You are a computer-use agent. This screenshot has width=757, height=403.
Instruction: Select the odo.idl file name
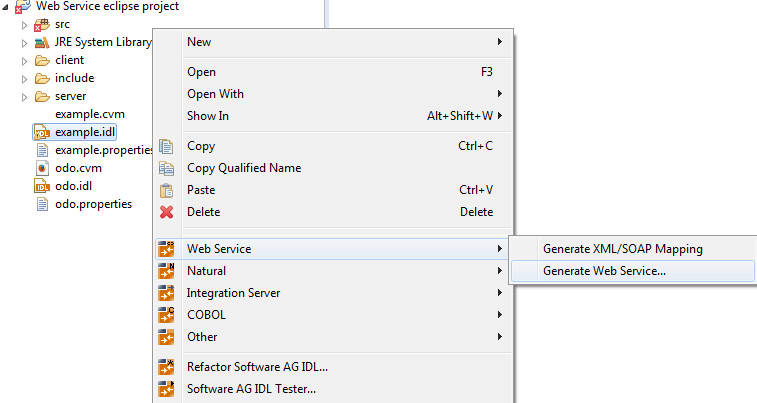[x=73, y=186]
